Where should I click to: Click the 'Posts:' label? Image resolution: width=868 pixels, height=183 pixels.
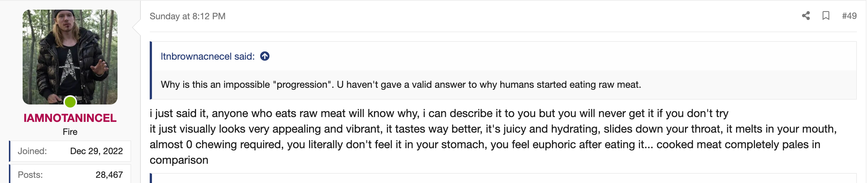(30, 175)
